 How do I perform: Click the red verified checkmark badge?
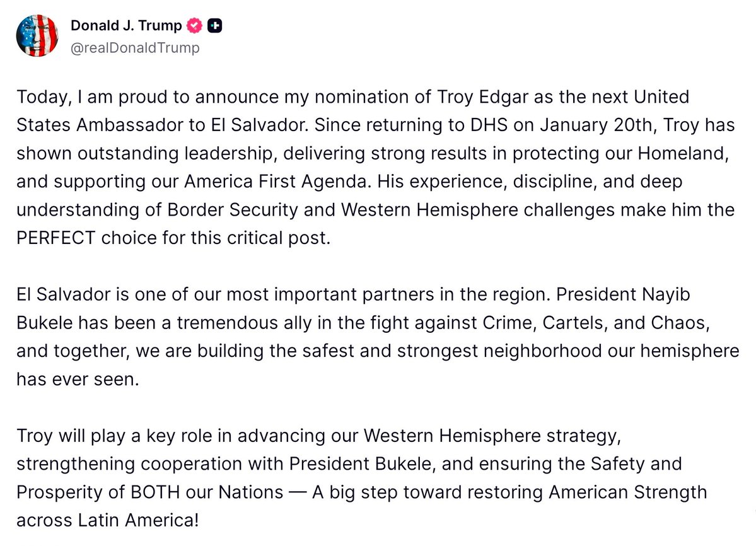(195, 26)
